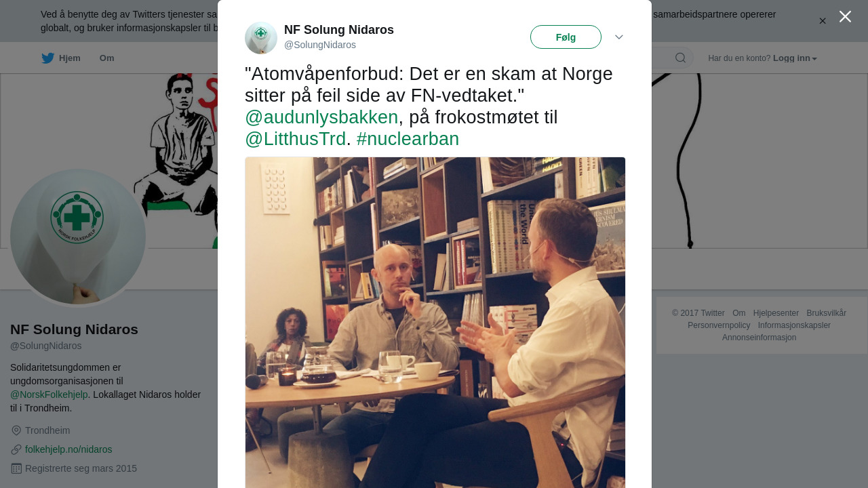Expand tweet options chevron next to Følg
The width and height of the screenshot is (868, 488).
tap(619, 37)
